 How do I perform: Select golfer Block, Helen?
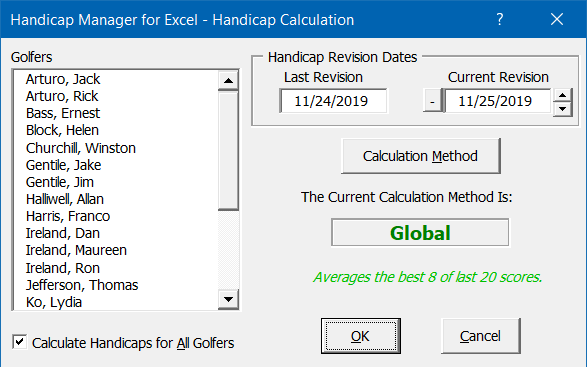pos(116,130)
